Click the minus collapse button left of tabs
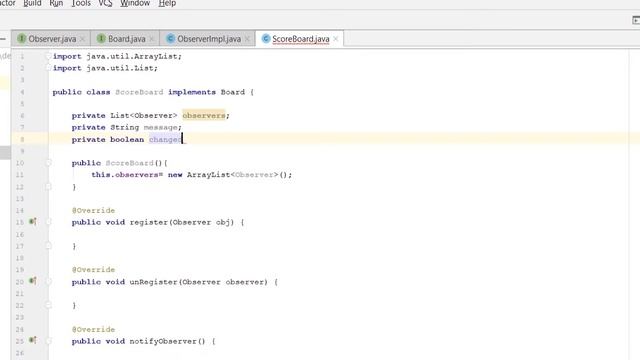The image size is (640, 360). (3, 39)
